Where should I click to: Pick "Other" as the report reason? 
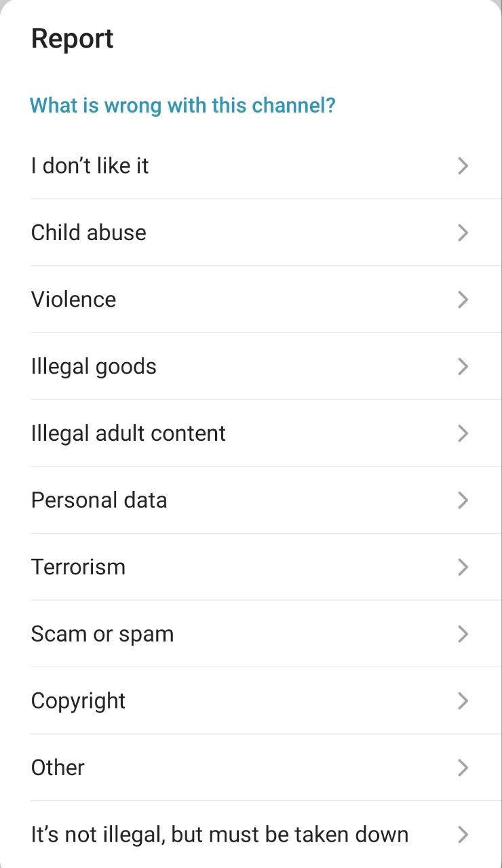[58, 768]
